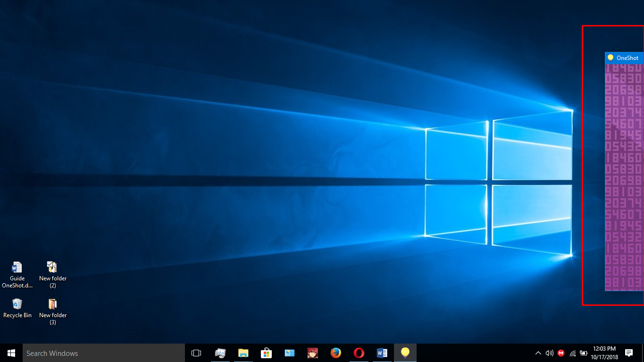The width and height of the screenshot is (644, 362).
Task: Click the Search Windows box
Action: (104, 353)
